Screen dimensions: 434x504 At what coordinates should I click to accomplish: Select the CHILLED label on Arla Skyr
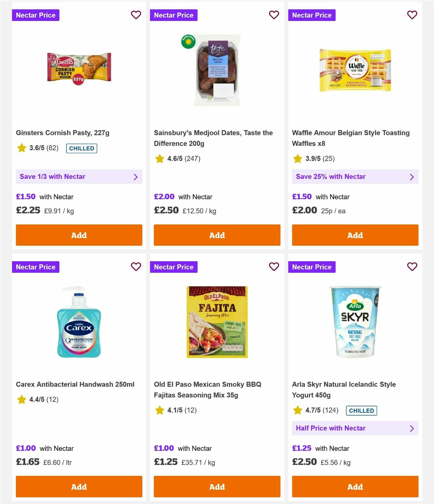[361, 411]
